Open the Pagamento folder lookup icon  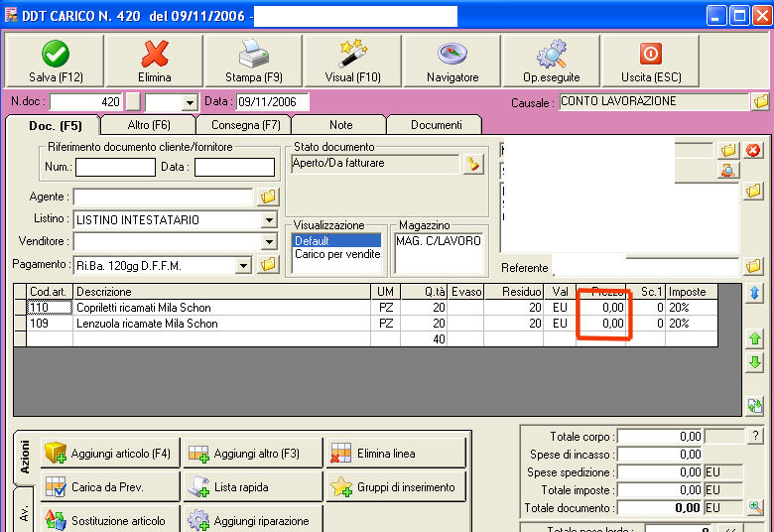pos(268,265)
